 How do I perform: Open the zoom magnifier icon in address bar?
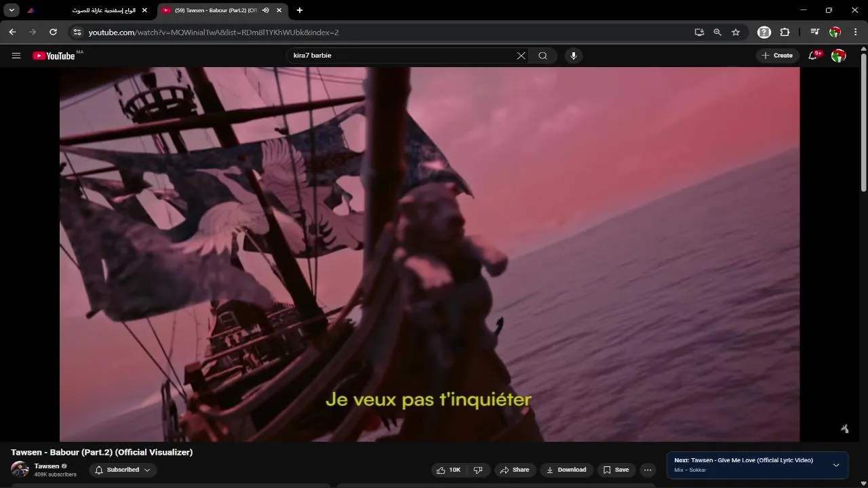tap(717, 32)
